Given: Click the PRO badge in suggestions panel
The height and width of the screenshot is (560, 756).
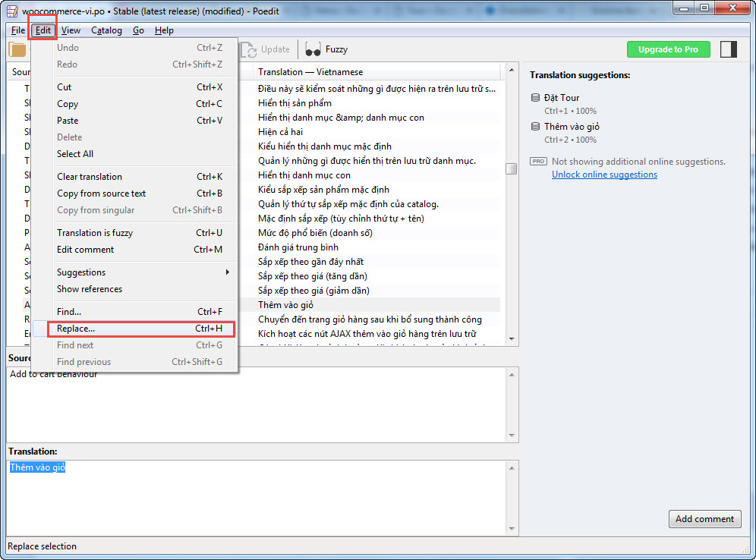Looking at the screenshot, I should click(538, 162).
